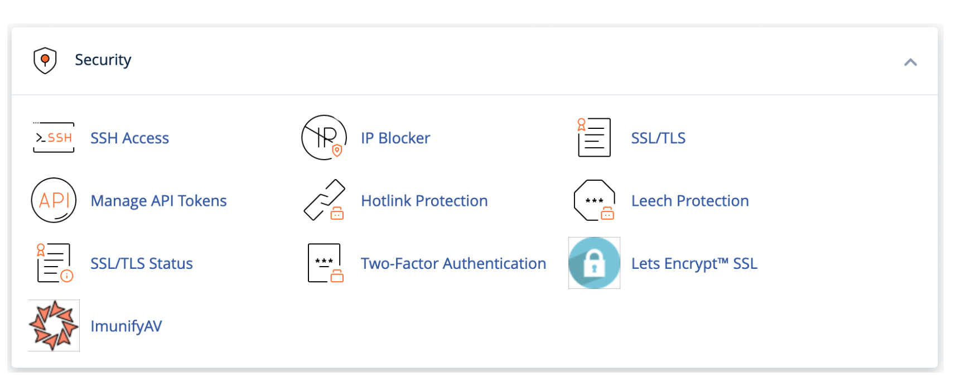Open the SSL/TLS text link
The width and height of the screenshot is (980, 386).
pyautogui.click(x=658, y=138)
